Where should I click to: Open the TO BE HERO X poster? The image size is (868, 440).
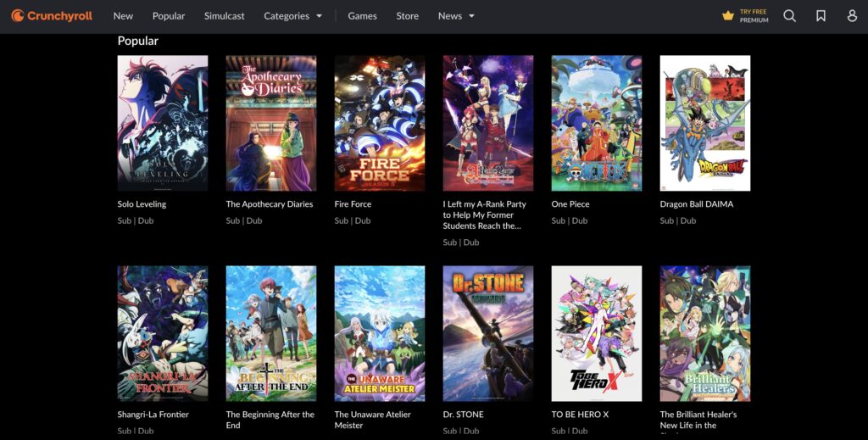coord(597,333)
